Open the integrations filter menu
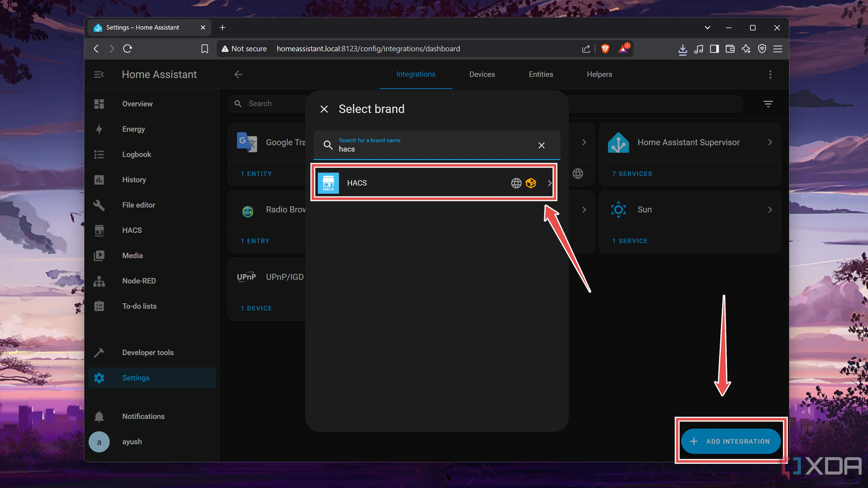 coord(768,104)
